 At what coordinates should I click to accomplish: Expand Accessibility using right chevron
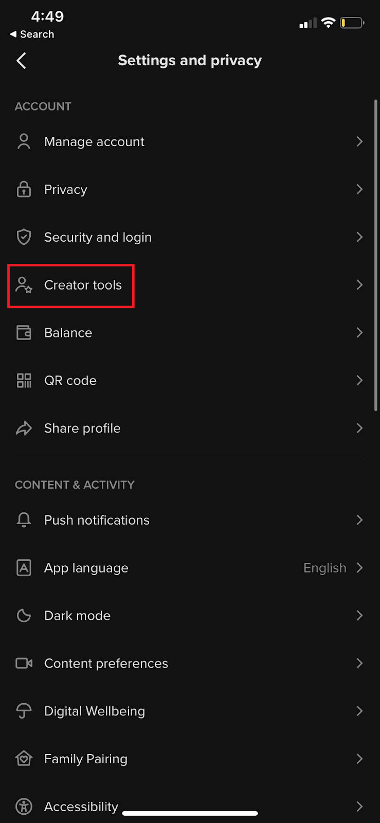tap(360, 806)
